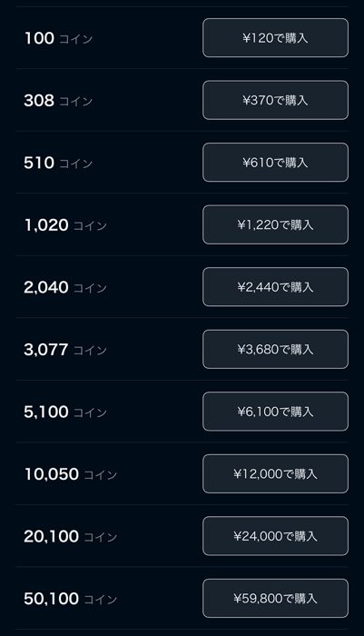Tap the 5,100 コイン amount label

[x=65, y=412]
